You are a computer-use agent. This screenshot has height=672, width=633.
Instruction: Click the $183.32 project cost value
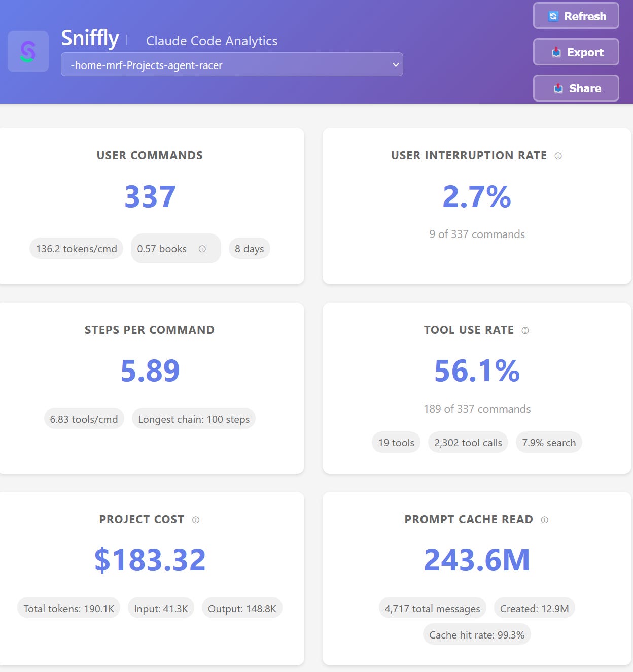coord(150,560)
